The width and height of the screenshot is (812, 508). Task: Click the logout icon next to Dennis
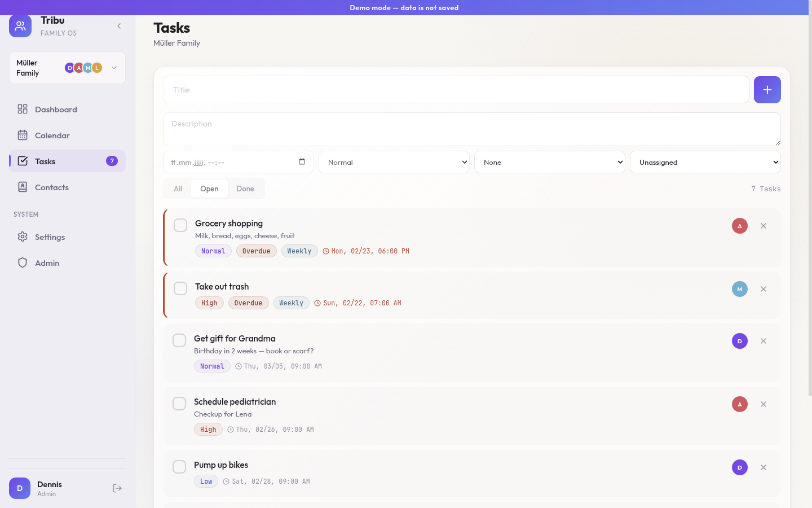pos(117,488)
